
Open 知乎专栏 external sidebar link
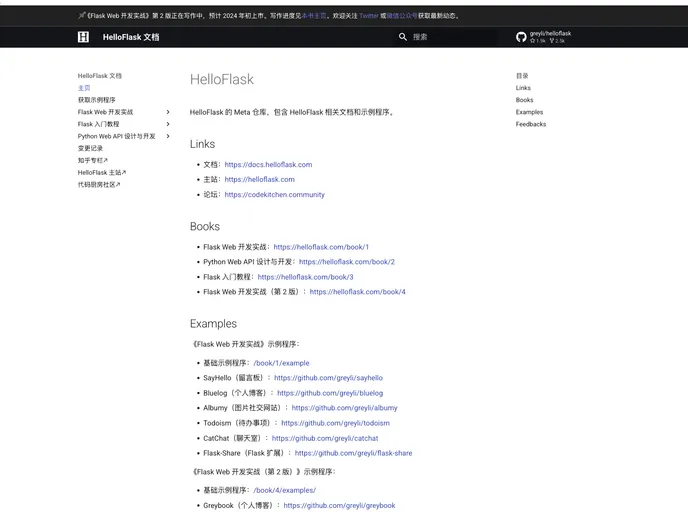[93, 161]
